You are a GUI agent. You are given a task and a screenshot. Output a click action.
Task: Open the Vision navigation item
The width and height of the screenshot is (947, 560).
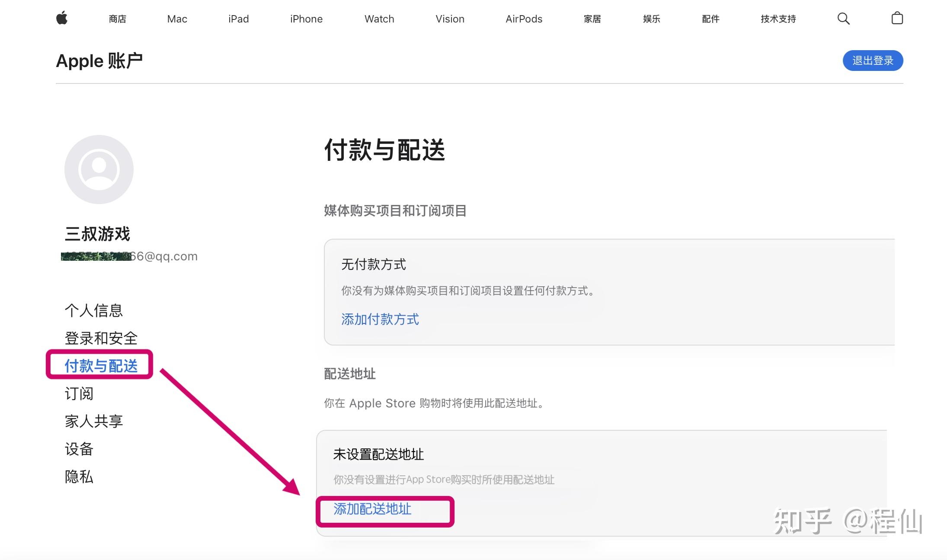coord(450,19)
